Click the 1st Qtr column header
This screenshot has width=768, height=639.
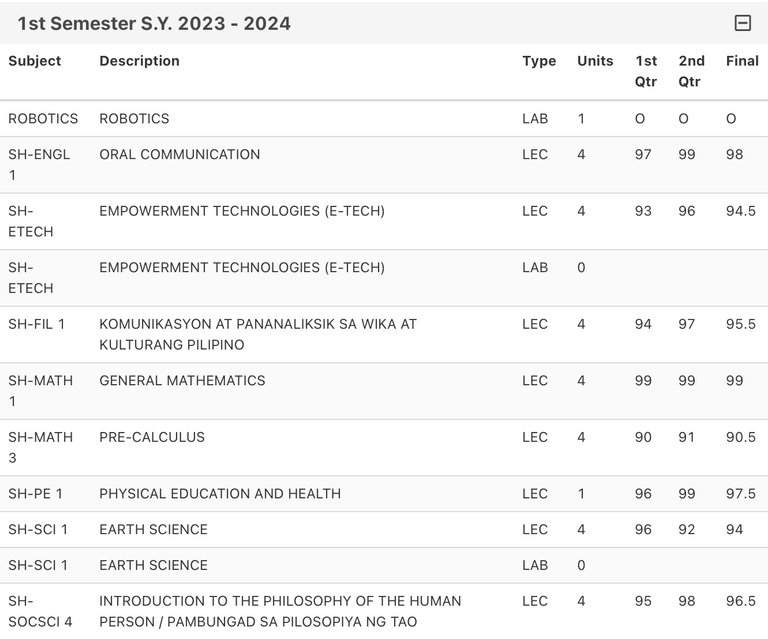[x=646, y=71]
